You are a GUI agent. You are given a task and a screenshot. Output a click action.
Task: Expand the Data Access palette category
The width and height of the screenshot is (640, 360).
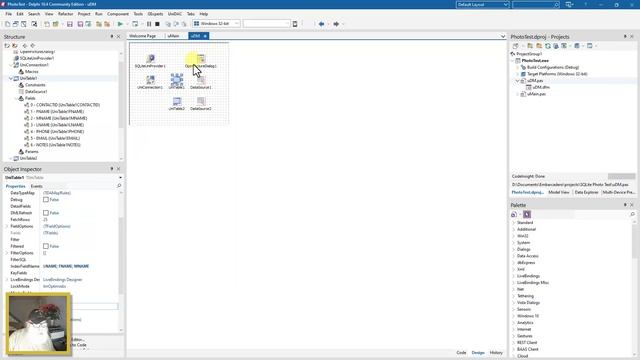tap(513, 256)
